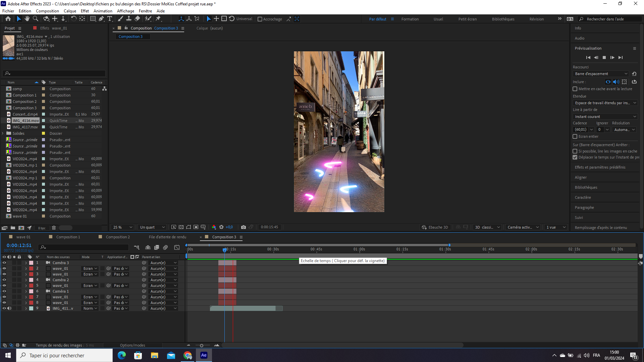Select the Rectangle shape tool

pyautogui.click(x=93, y=19)
